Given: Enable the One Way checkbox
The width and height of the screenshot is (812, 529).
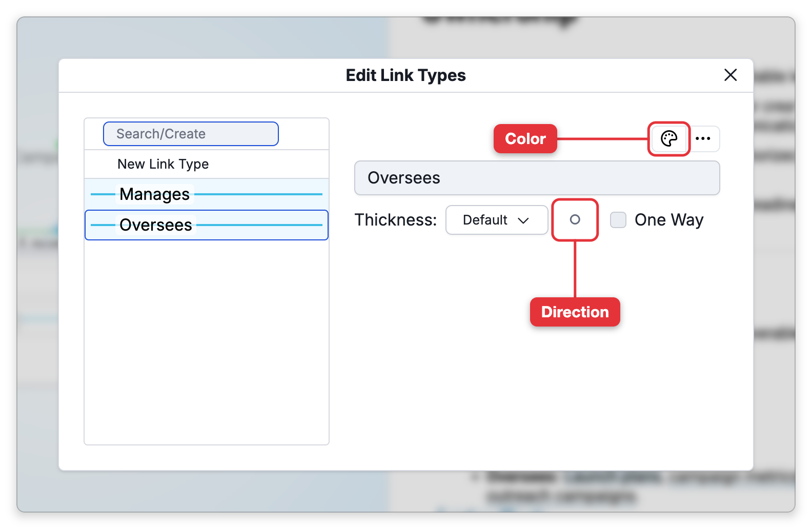Looking at the screenshot, I should [x=618, y=220].
